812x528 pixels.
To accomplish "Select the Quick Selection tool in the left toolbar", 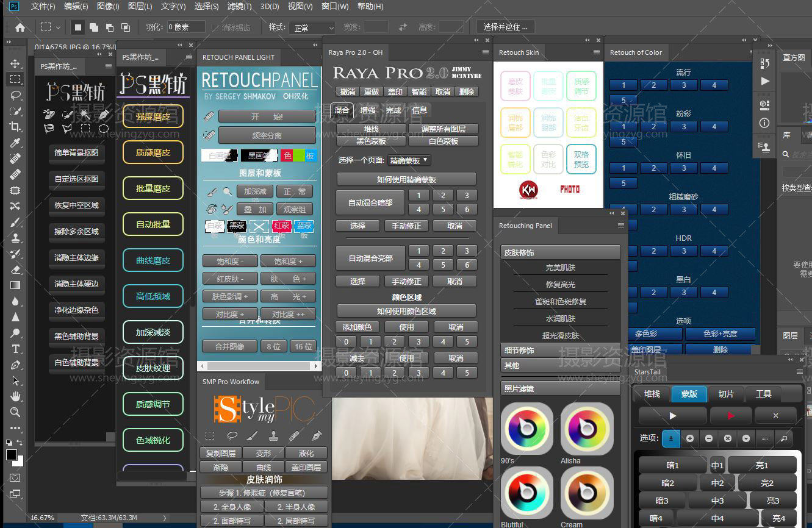I will 15,111.
